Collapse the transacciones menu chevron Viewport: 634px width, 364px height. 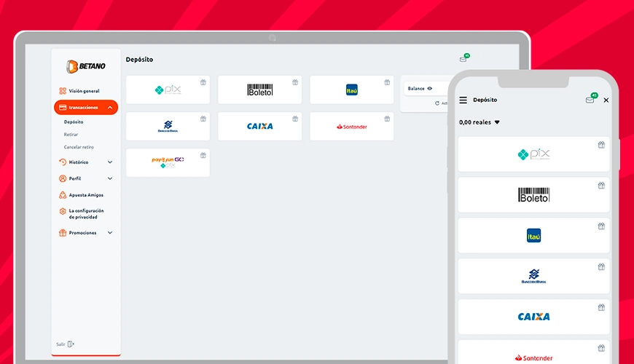tap(110, 108)
